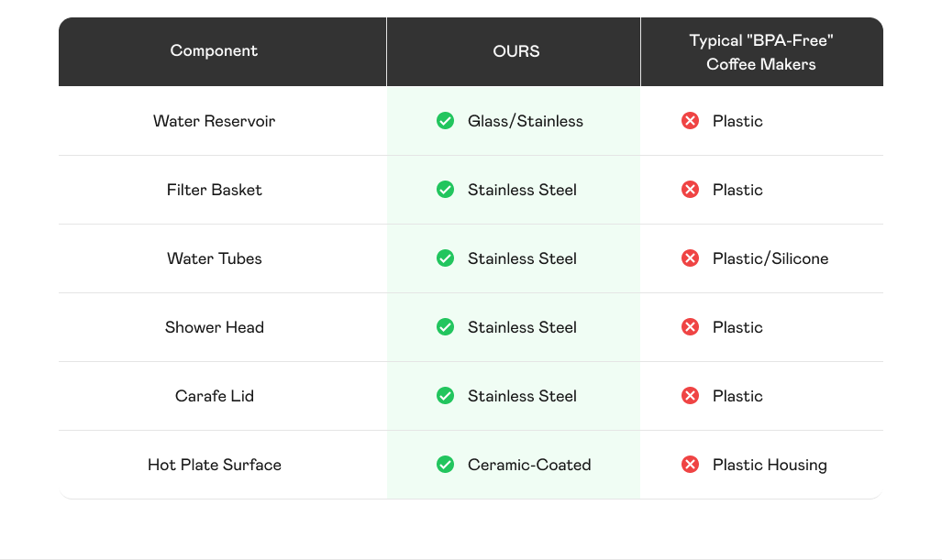Viewport: 942px width, 560px height.
Task: Click the Water Reservoir row label
Action: [214, 121]
